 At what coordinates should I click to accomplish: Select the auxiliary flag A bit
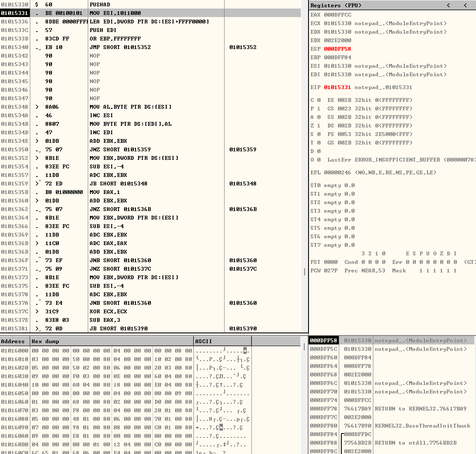click(315, 117)
